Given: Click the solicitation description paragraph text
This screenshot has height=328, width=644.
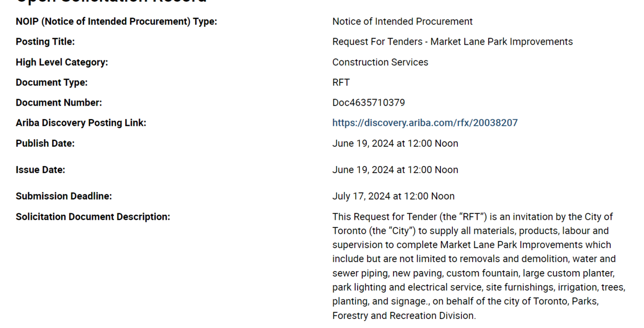Looking at the screenshot, I should (x=478, y=266).
